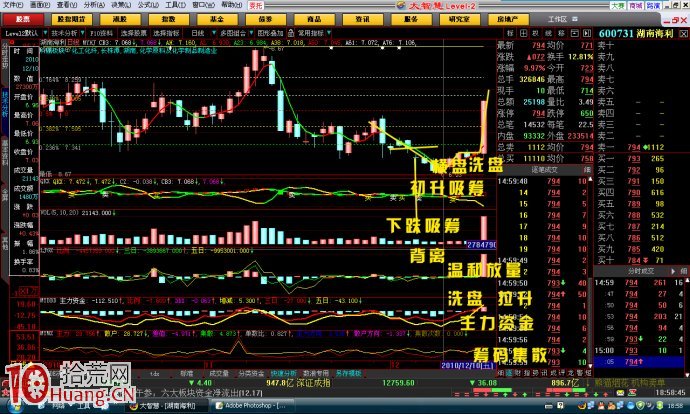This screenshot has height=414, width=690.
Task: Click the 资讯 category button
Action: coord(362,19)
